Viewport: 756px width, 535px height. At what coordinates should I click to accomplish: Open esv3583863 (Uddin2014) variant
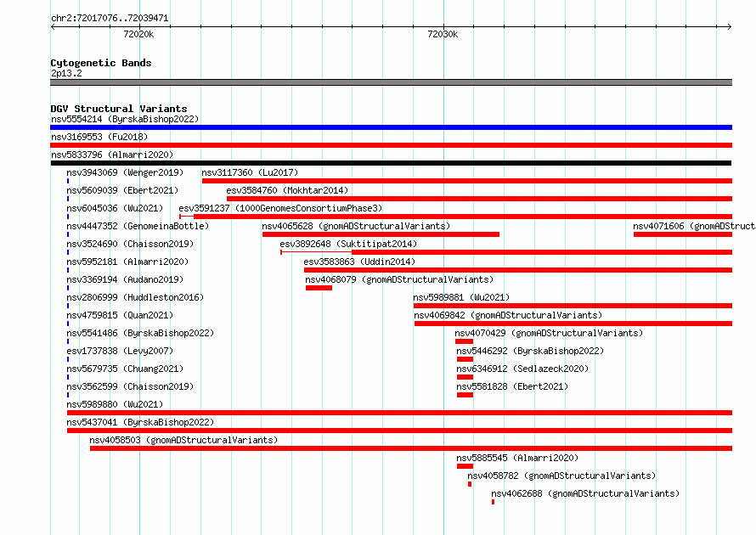[359, 262]
